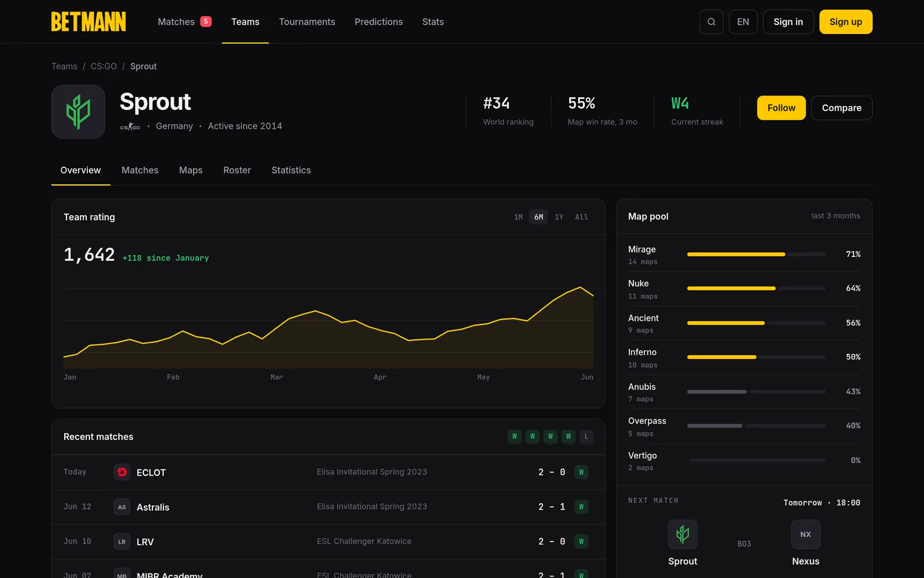Image resolution: width=924 pixels, height=578 pixels.
Task: Click the Sprout logo in Next Match
Action: click(683, 534)
